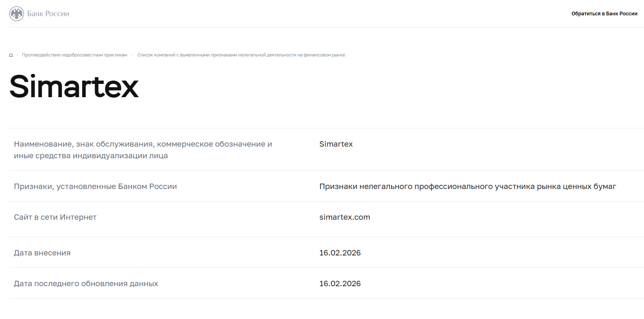
Task: Select the 'Наименование, знак обслуживания' row label
Action: pyautogui.click(x=143, y=150)
